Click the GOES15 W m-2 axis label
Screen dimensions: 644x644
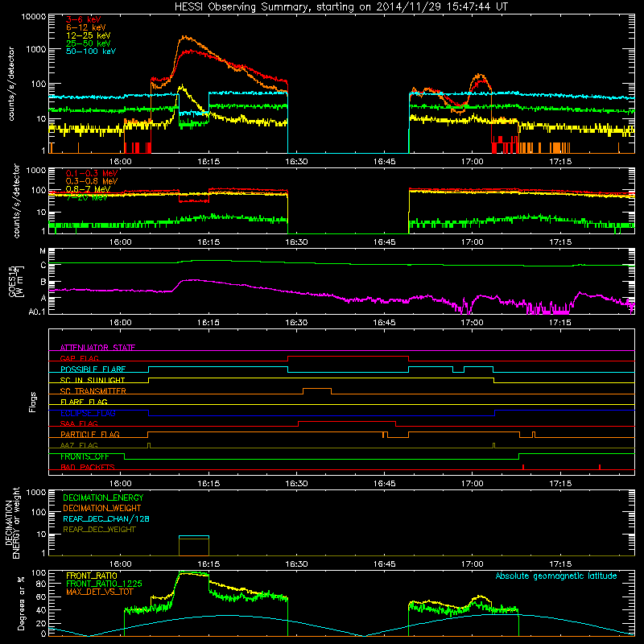coord(16,282)
